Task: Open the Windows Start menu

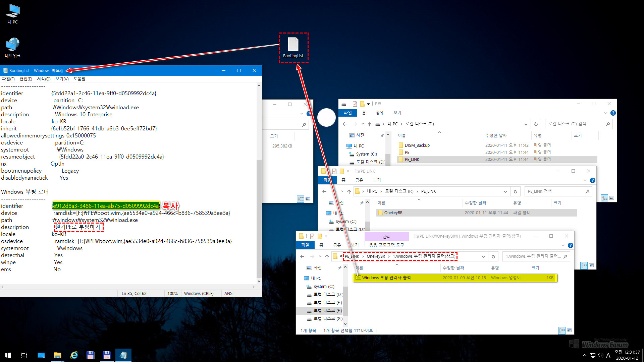Action: [8, 355]
